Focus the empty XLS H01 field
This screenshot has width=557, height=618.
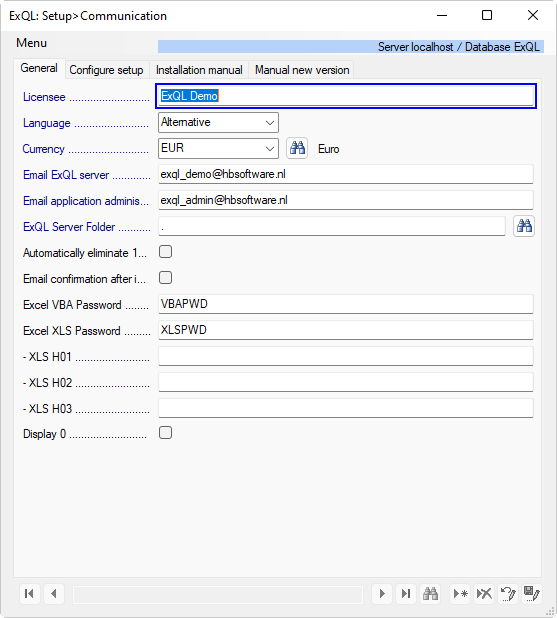coord(346,356)
